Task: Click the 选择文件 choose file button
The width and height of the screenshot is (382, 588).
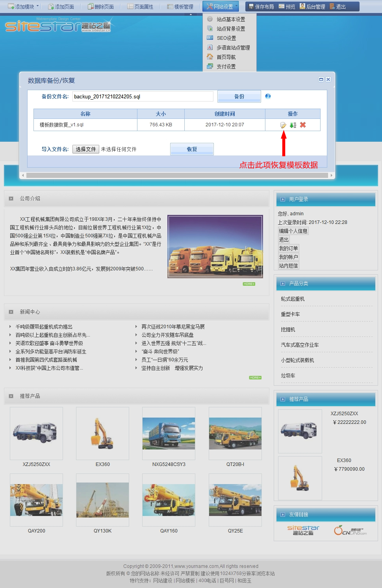Action: 86,150
